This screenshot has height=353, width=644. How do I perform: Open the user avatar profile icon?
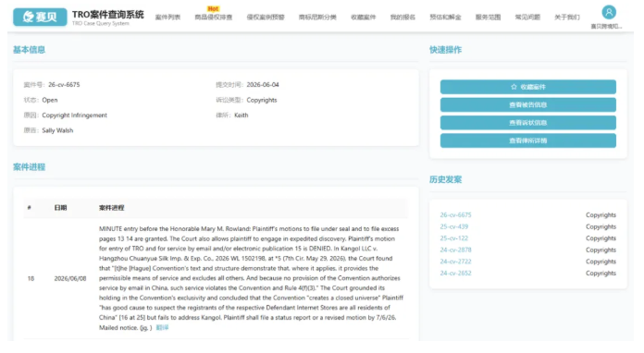tap(609, 12)
